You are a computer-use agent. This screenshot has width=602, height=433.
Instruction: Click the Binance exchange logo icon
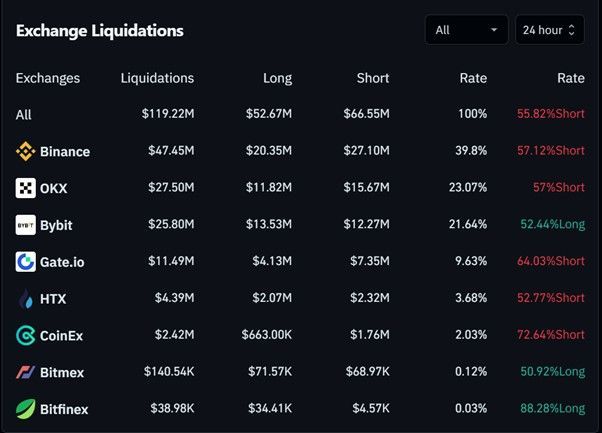tap(26, 152)
